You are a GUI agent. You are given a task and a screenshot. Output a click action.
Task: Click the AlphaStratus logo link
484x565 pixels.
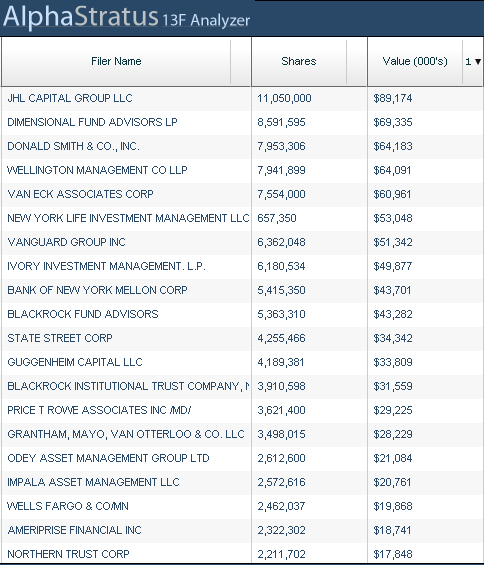(x=81, y=17)
